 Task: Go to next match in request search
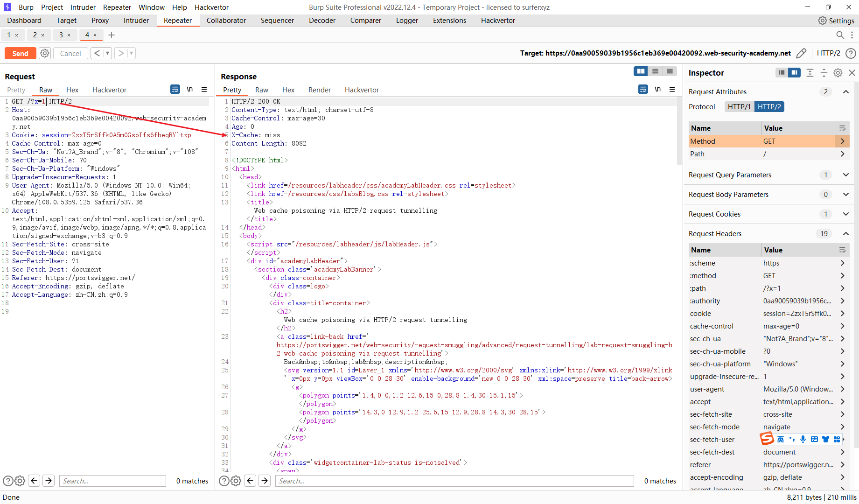point(49,481)
